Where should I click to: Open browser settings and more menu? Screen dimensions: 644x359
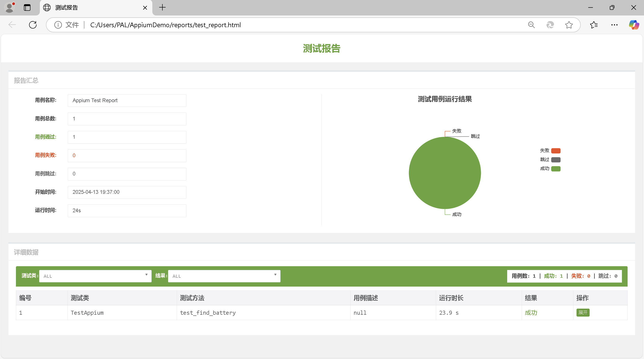[x=614, y=25]
